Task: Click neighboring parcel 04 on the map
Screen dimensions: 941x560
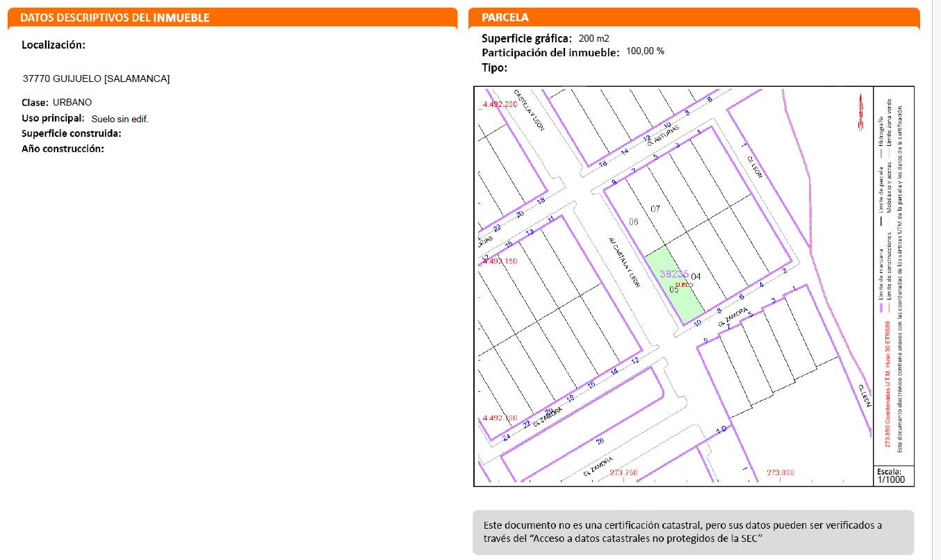Action: 696,277
